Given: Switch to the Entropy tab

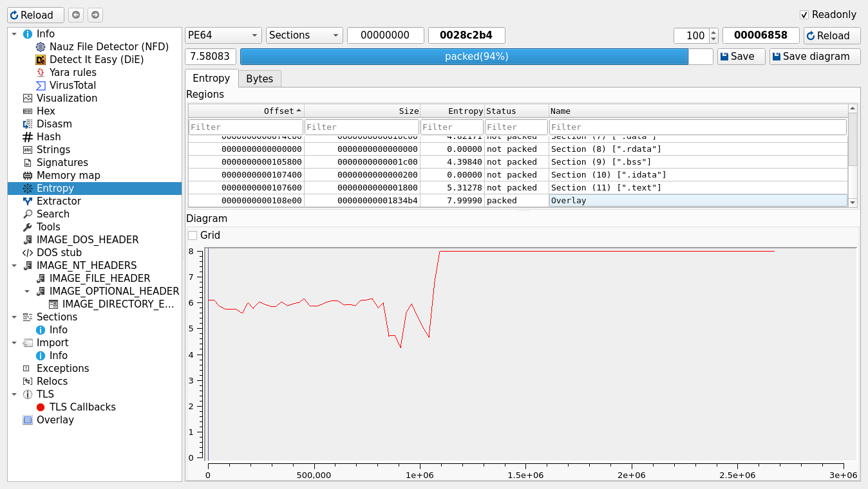Looking at the screenshot, I should click(211, 78).
